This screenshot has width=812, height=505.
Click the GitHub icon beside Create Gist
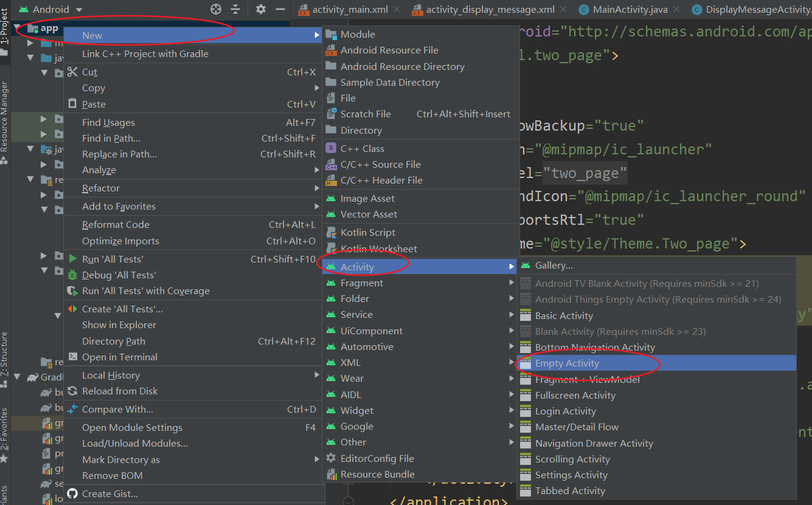pyautogui.click(x=73, y=493)
